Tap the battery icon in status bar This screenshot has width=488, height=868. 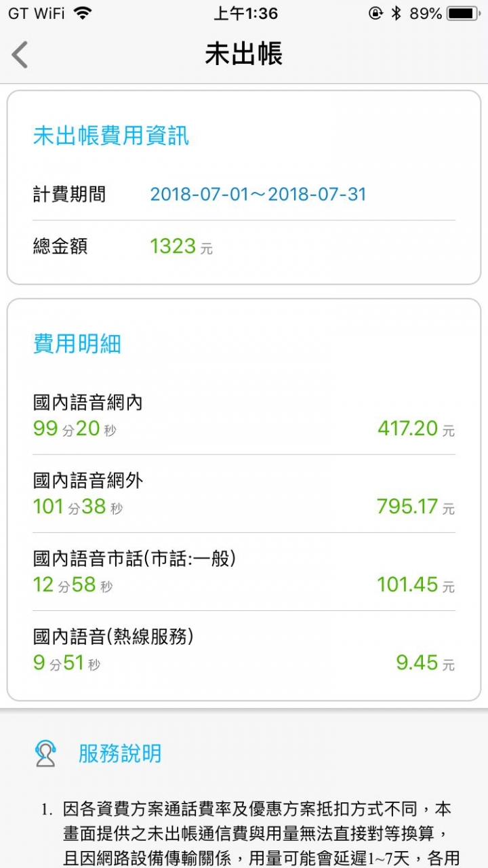coord(464,13)
